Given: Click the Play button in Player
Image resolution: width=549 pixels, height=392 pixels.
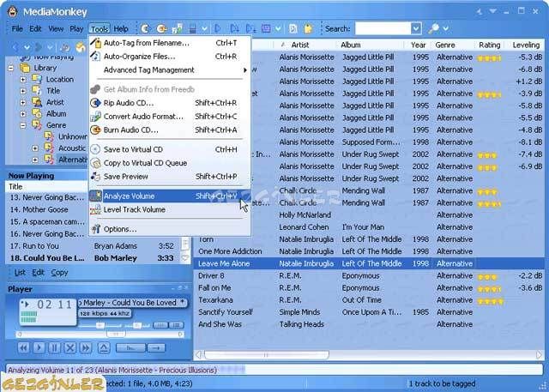Looking at the screenshot, I should pos(39,348).
